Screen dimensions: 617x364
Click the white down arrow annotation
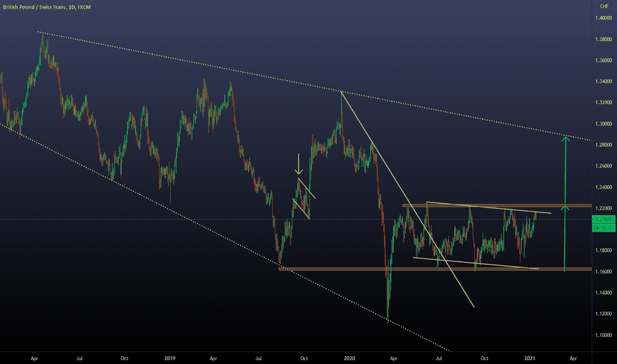point(299,163)
